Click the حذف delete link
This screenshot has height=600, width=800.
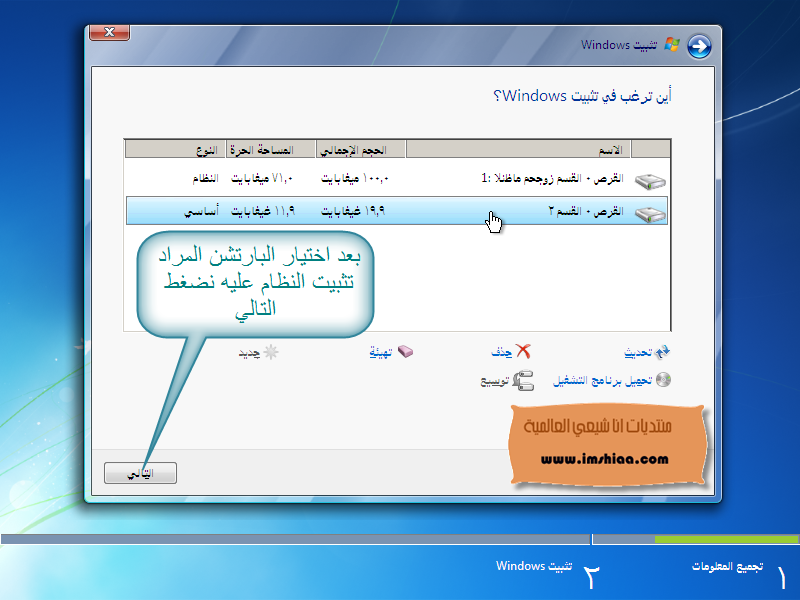[x=502, y=353]
